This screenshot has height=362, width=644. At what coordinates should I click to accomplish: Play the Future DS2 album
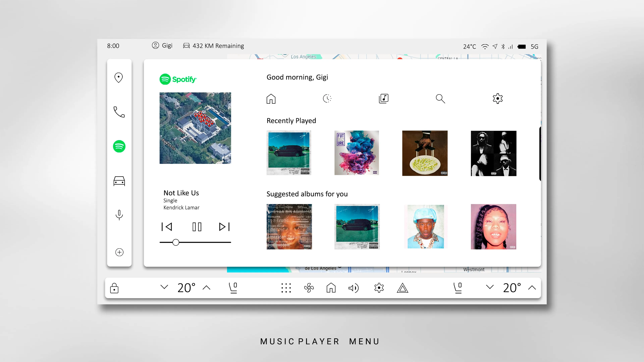click(357, 153)
